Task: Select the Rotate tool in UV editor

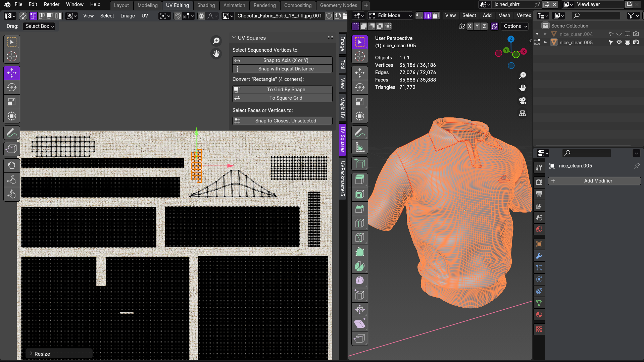Action: (x=12, y=88)
